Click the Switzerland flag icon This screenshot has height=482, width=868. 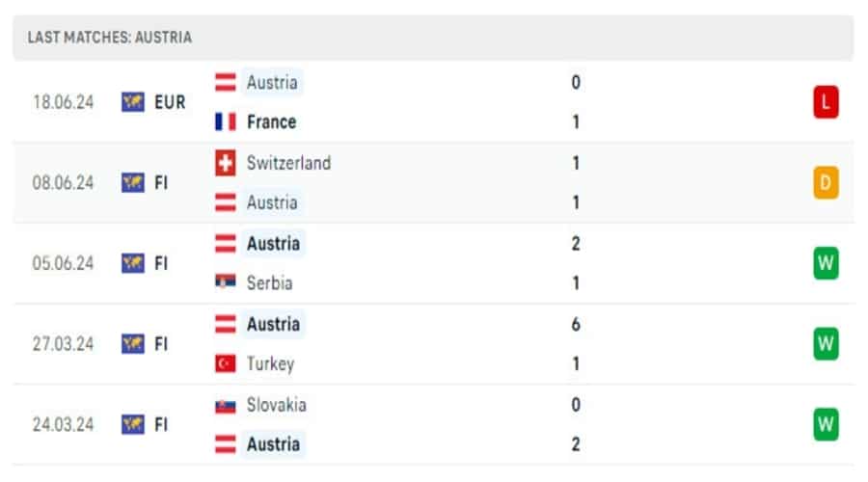tap(226, 163)
